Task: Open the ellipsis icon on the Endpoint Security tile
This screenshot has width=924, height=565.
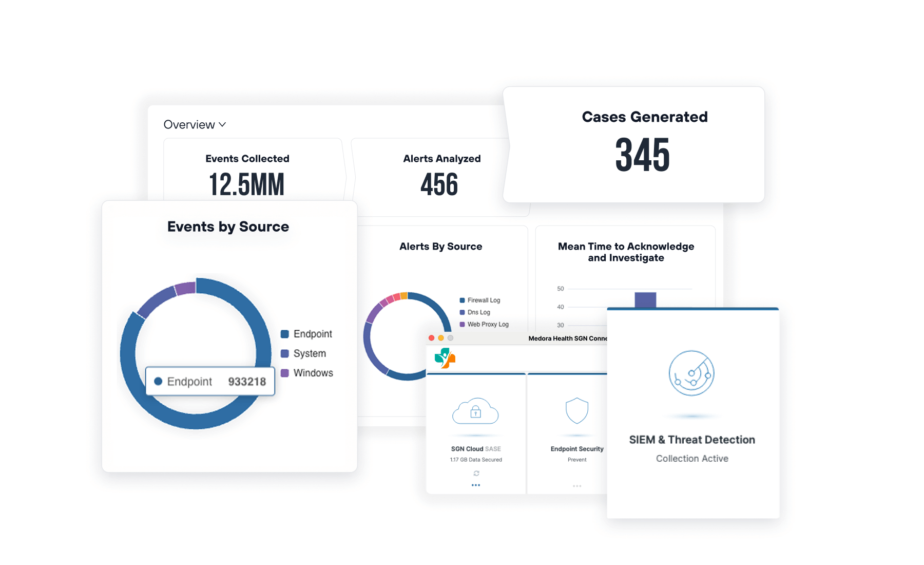Action: (577, 485)
